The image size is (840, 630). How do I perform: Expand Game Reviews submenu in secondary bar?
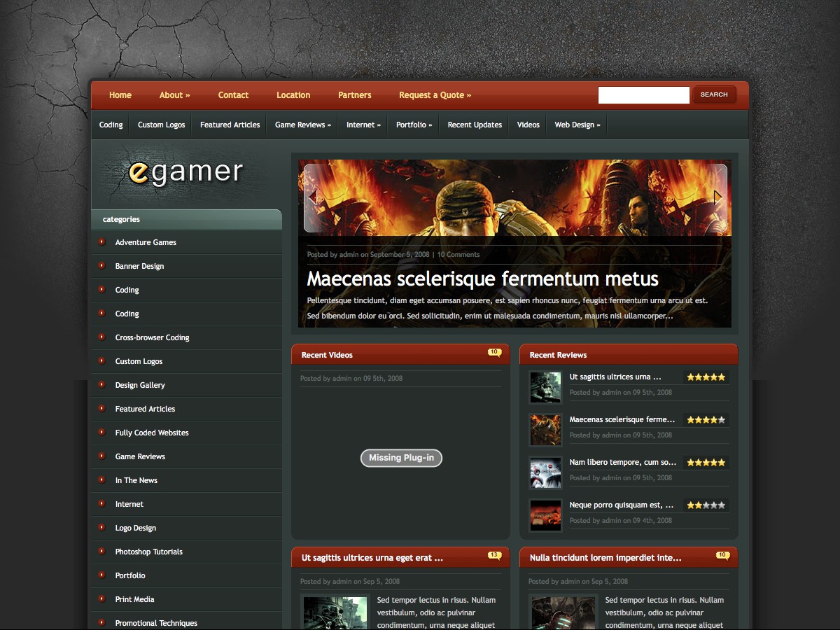click(x=303, y=125)
